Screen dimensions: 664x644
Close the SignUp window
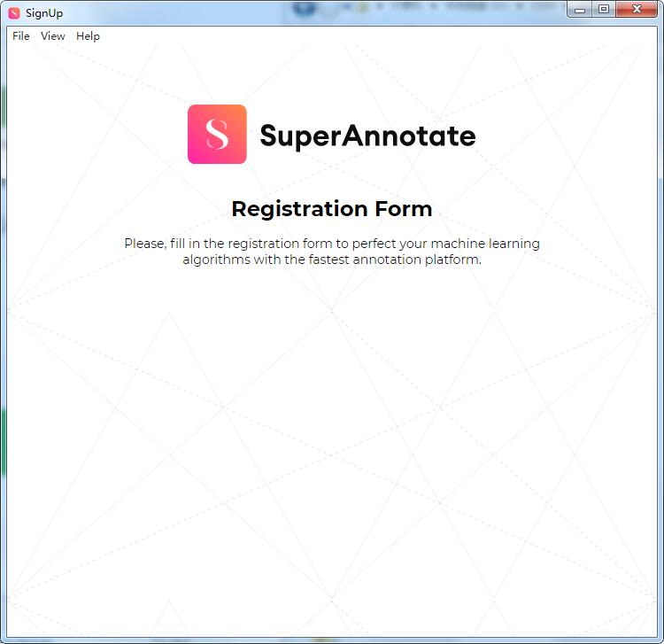[637, 10]
